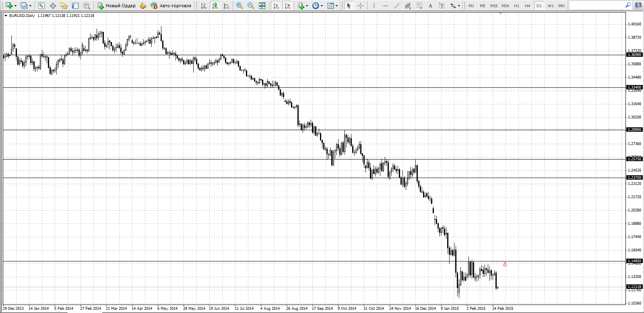Expand the Indicators dropdown arrow

point(307,6)
